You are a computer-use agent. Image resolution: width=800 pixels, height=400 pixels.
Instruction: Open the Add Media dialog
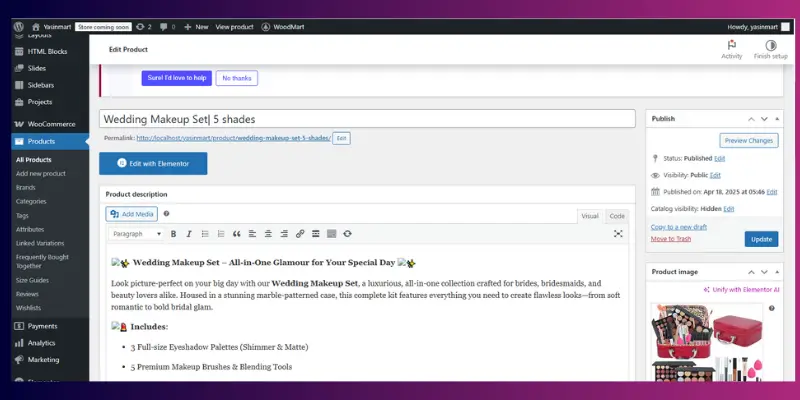[132, 214]
